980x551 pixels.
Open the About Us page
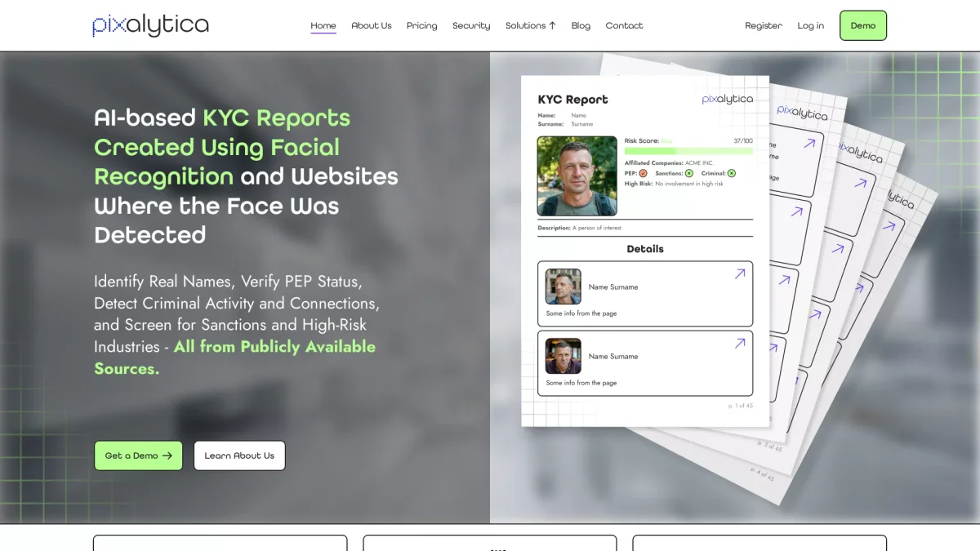372,25
